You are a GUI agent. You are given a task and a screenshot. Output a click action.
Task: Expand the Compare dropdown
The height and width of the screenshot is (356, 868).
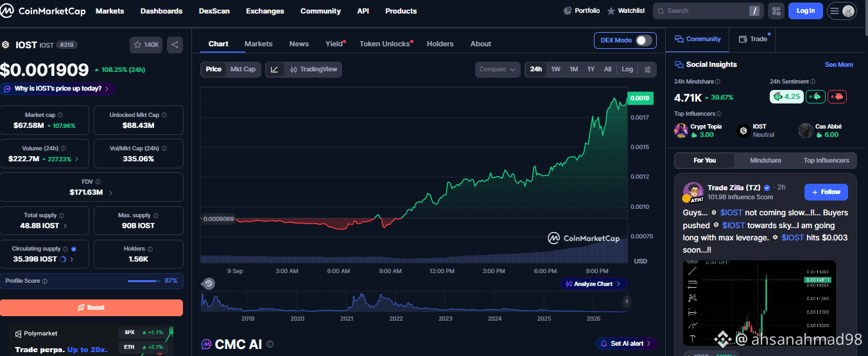pyautogui.click(x=498, y=69)
